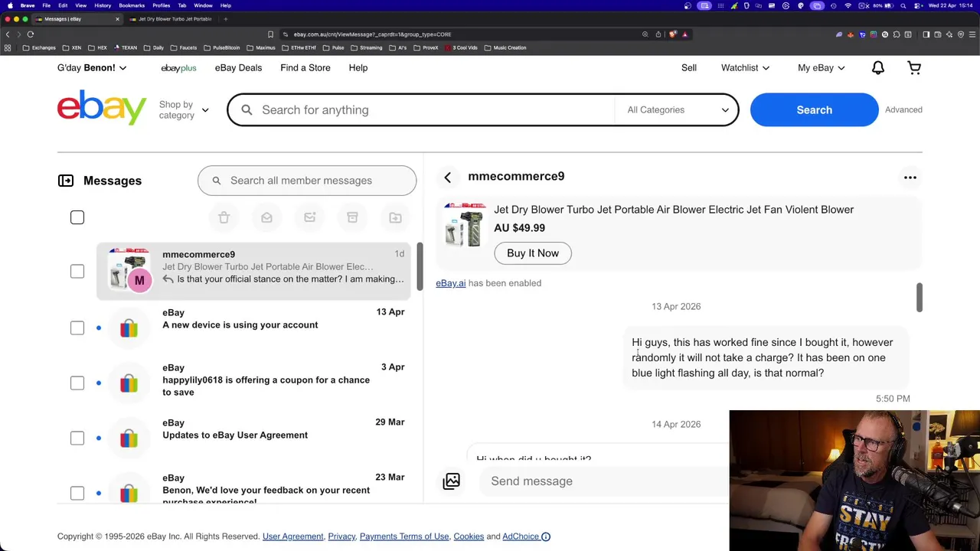Click the Search all member messages field
Viewport: 980px width, 551px height.
(307, 181)
